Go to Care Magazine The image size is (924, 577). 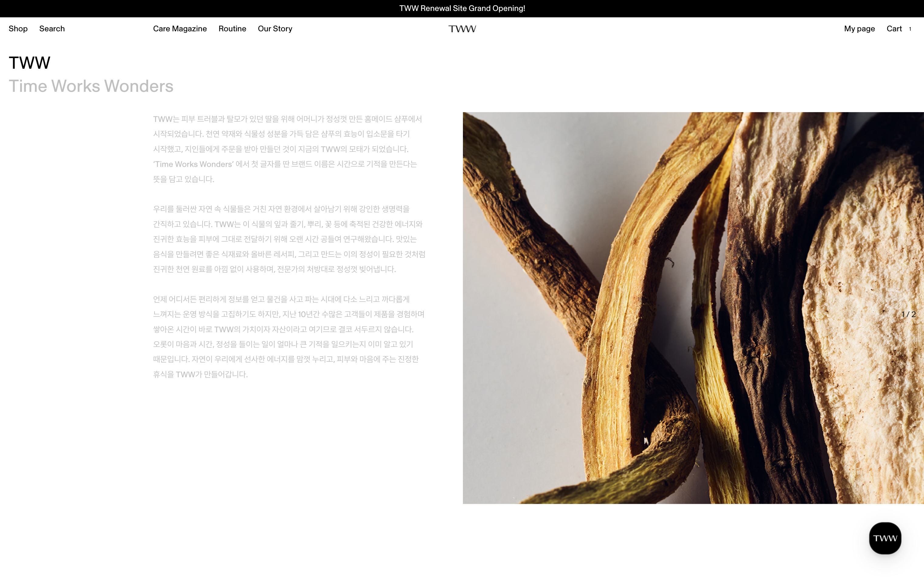click(x=180, y=29)
